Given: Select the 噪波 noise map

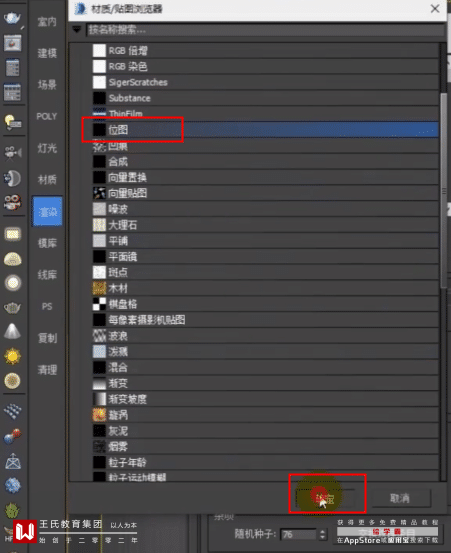Looking at the screenshot, I should (x=265, y=209).
